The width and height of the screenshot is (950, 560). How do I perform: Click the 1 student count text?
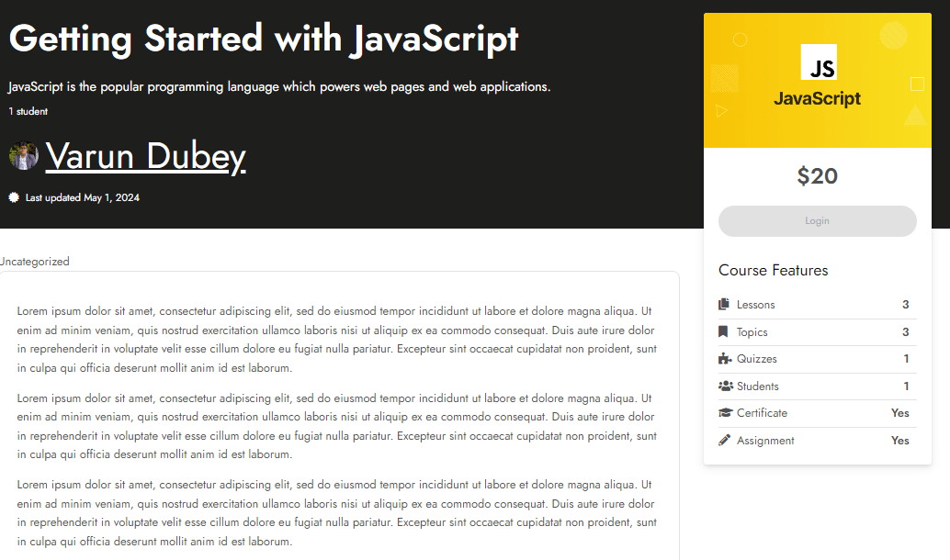(28, 112)
